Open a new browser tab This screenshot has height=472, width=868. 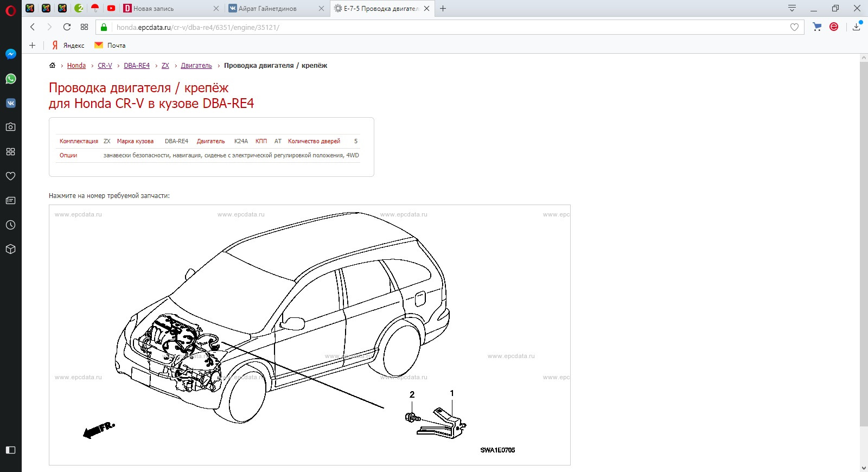[x=443, y=9]
